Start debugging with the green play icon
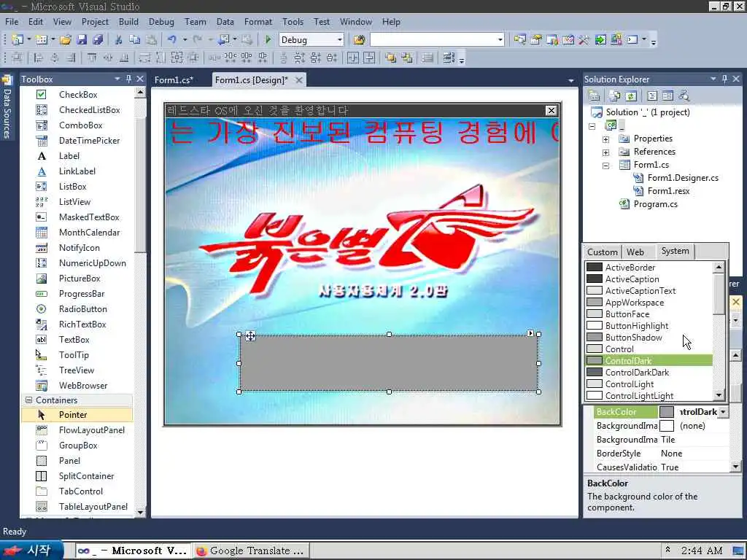The image size is (747, 560). 268,40
